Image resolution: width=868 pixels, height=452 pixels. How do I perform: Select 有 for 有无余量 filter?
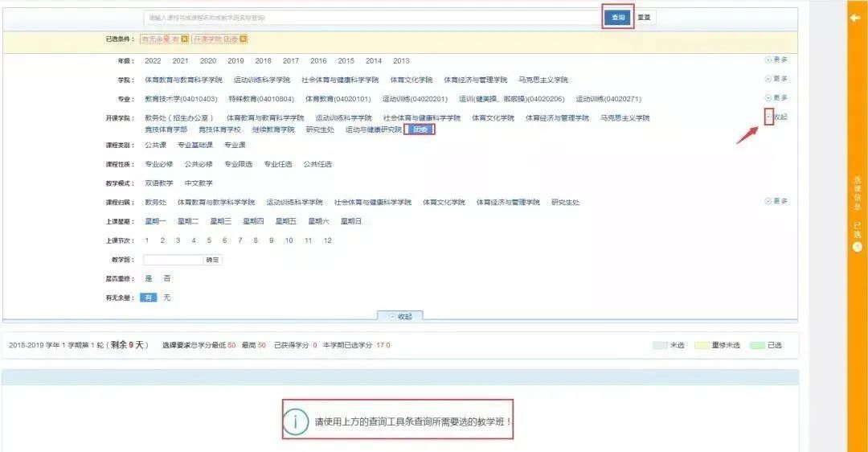click(x=148, y=298)
